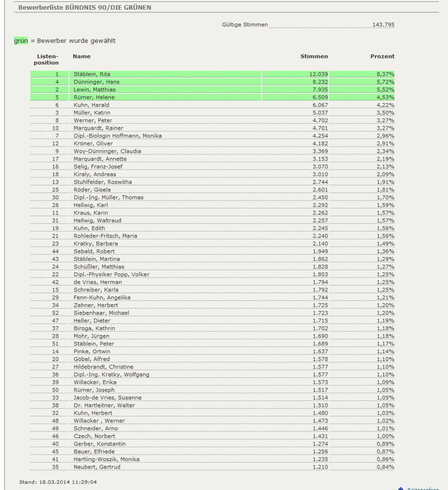The image size is (448, 490).
Task: Click the blue Seitenanfang arrow icon
Action: click(401, 488)
